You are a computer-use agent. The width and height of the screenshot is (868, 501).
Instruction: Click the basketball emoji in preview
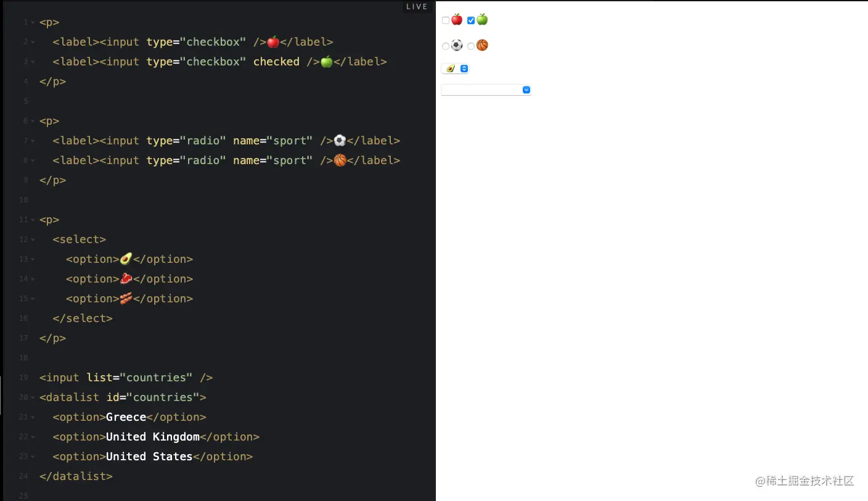pos(482,46)
